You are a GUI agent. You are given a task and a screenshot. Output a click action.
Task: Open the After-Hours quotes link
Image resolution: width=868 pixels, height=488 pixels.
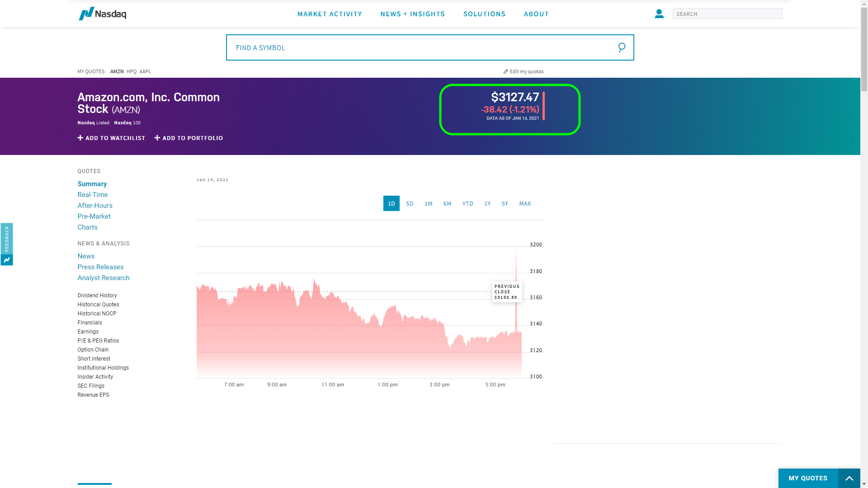click(x=95, y=206)
